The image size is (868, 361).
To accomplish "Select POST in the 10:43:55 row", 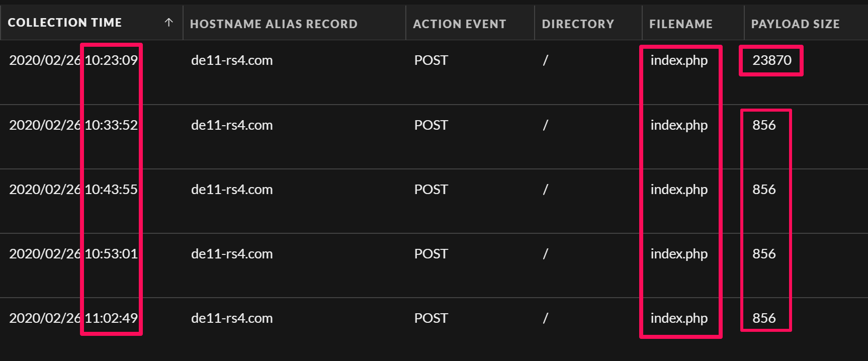I will [431, 190].
